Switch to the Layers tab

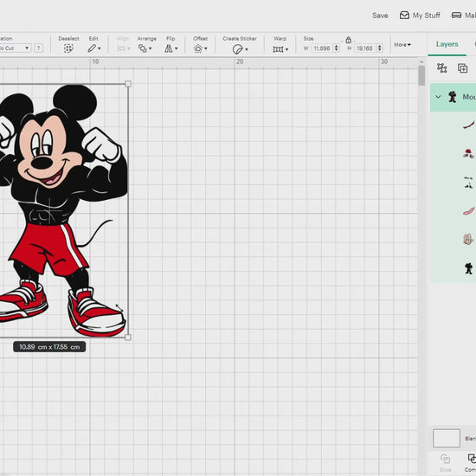[x=447, y=44]
